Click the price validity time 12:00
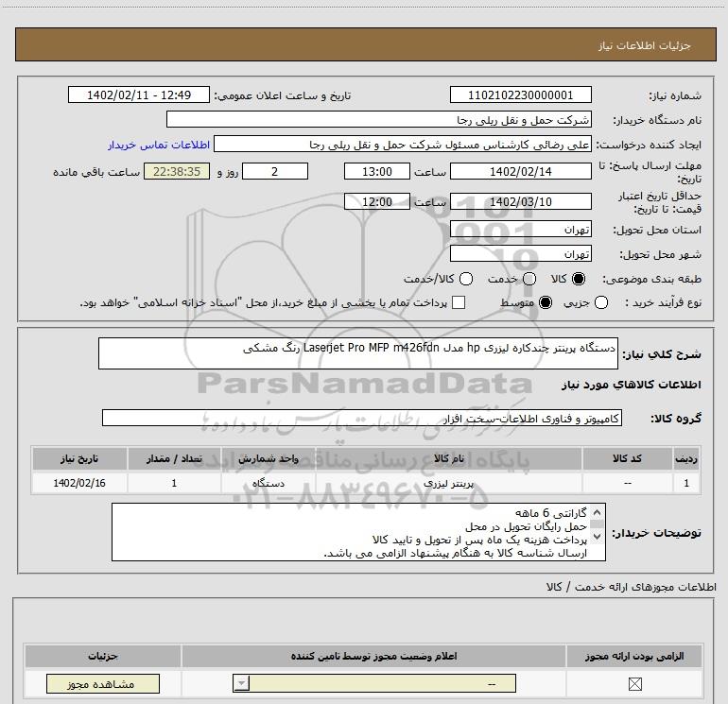728x704 pixels. (377, 201)
